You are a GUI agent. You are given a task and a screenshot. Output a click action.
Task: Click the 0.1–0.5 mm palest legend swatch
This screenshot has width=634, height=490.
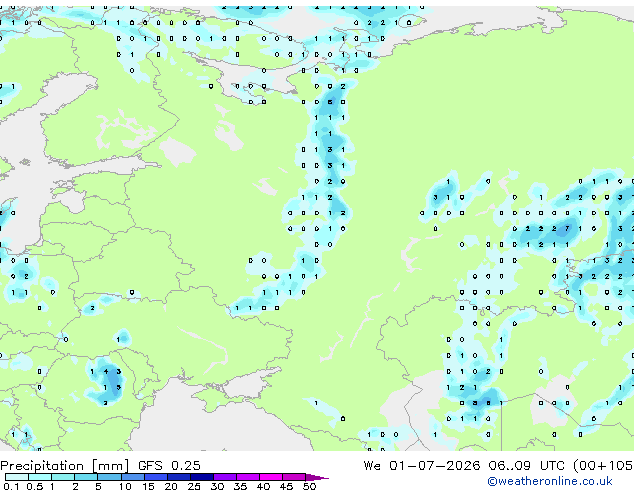tap(17, 477)
